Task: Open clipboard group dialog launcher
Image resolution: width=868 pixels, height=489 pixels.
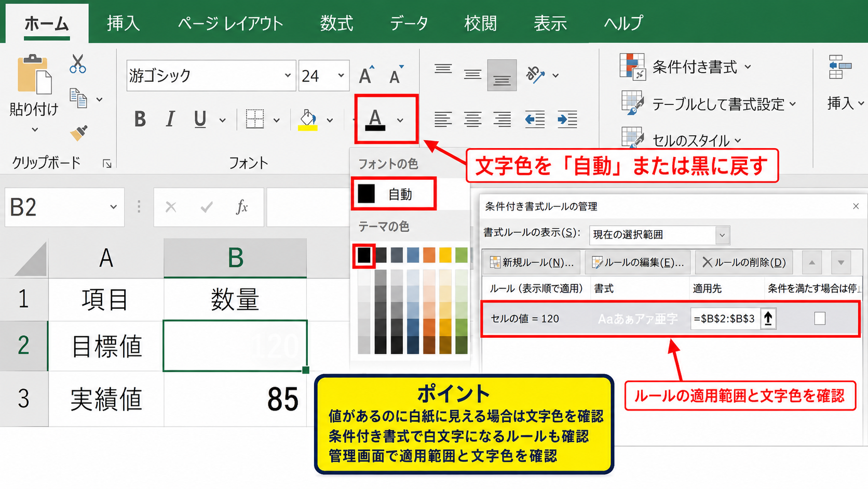Action: point(107,164)
